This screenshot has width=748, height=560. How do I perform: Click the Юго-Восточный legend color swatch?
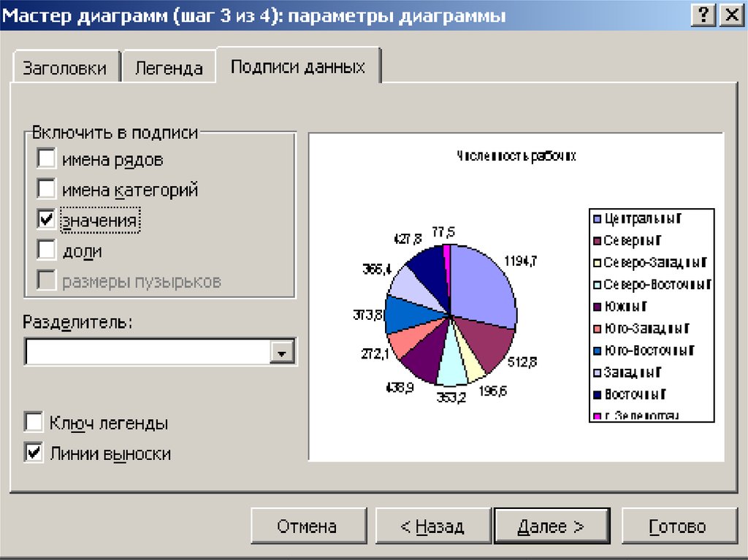(x=597, y=350)
